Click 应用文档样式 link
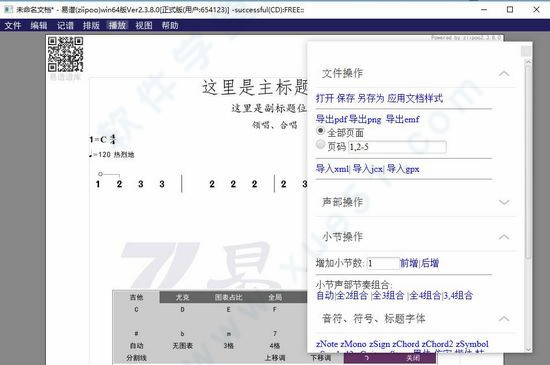This screenshot has width=550, height=365. click(415, 98)
